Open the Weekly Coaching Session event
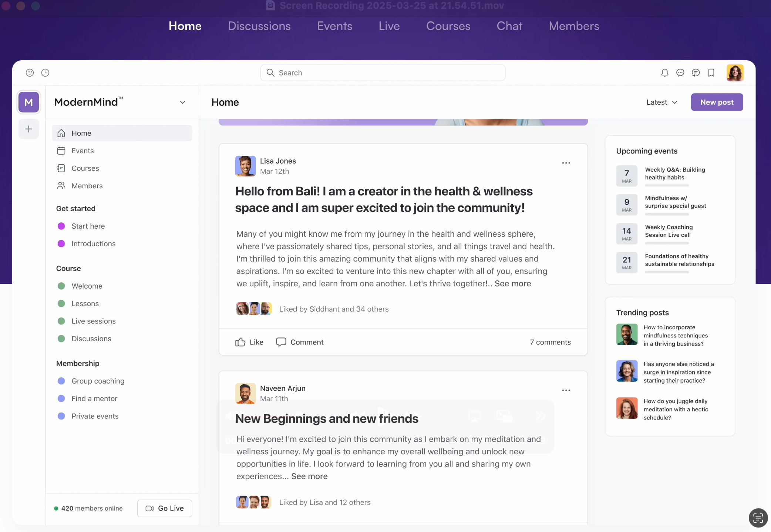The height and width of the screenshot is (532, 771). point(669,231)
